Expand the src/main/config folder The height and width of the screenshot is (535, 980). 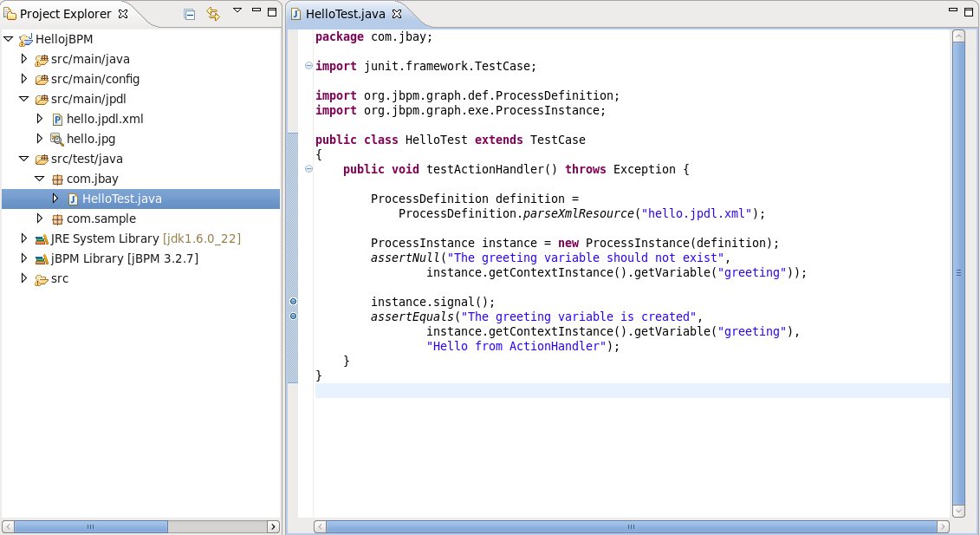(23, 79)
